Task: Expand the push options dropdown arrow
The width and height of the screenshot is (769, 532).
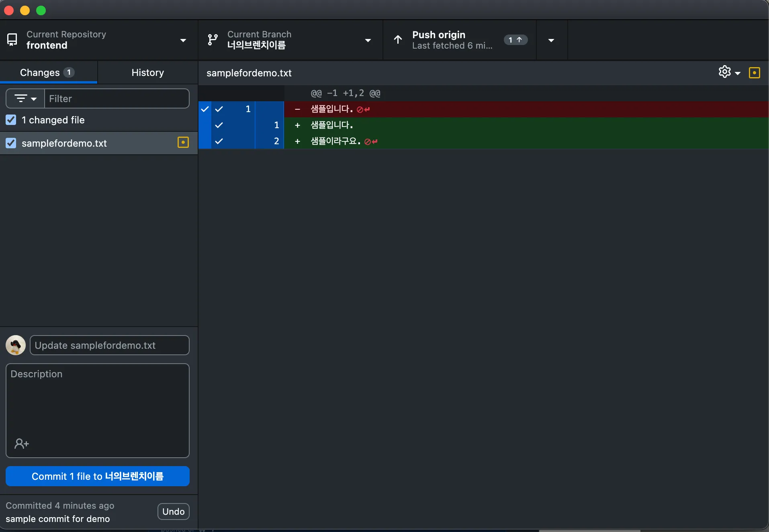Action: pos(552,40)
